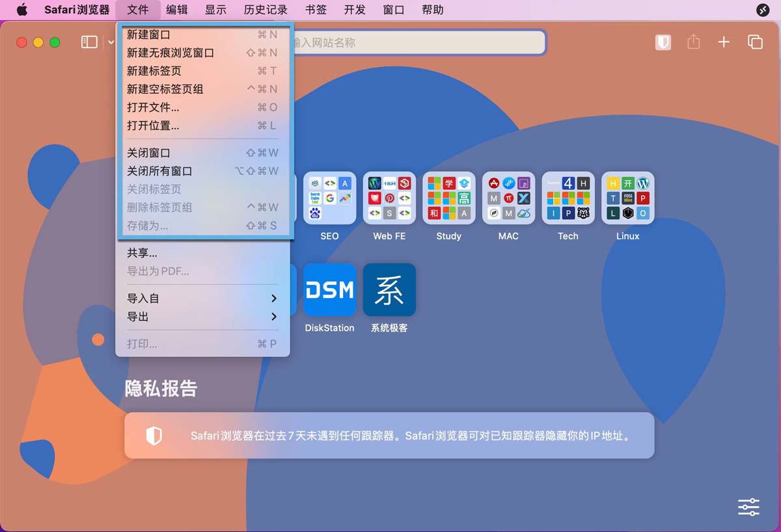Open the privacy report shield icon in toolbar

point(663,42)
